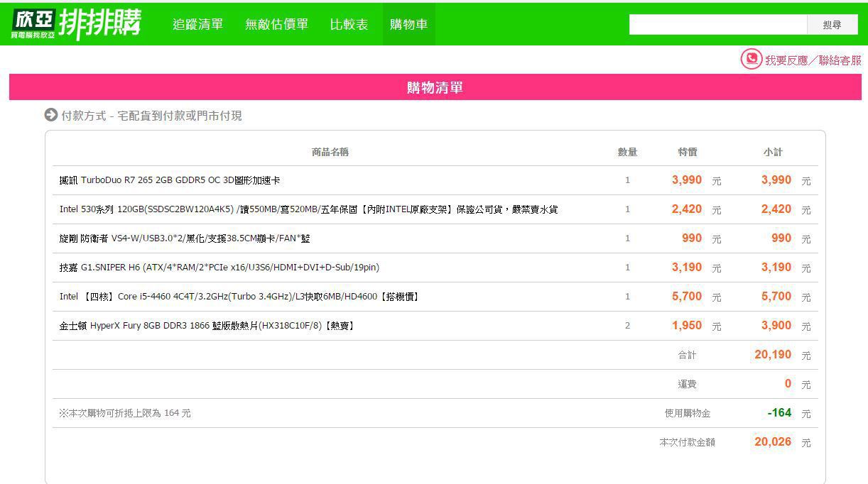868x484 pixels.
Task: Click the 5,700 special price of Core i5-4460
Action: pyautogui.click(x=687, y=297)
